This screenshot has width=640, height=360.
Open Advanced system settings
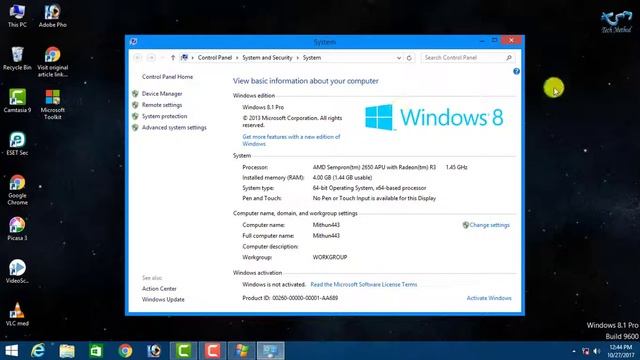[x=174, y=128]
